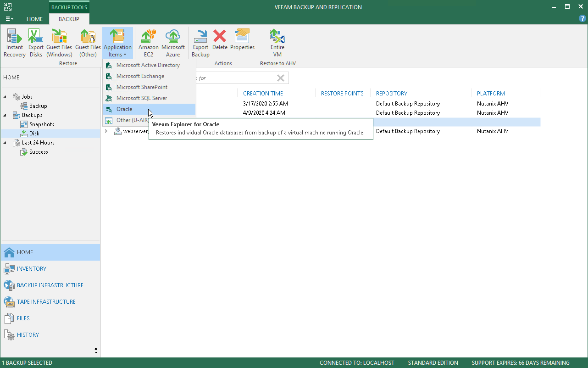This screenshot has height=368, width=588.
Task: Collapse the Last 24 Hours tree node
Action: [x=5, y=143]
